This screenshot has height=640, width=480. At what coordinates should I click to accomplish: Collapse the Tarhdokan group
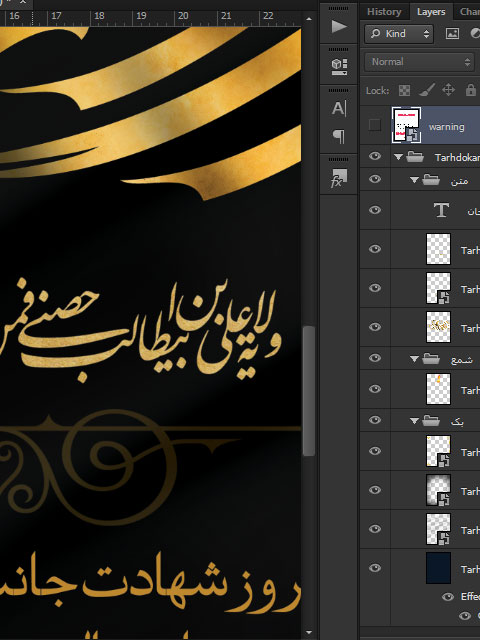pyautogui.click(x=398, y=157)
